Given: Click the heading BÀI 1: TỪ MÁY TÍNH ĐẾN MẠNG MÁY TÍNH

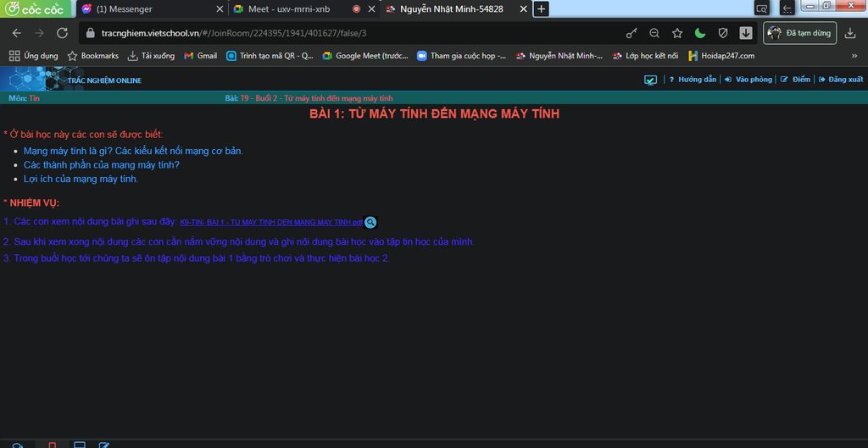Looking at the screenshot, I should (435, 114).
